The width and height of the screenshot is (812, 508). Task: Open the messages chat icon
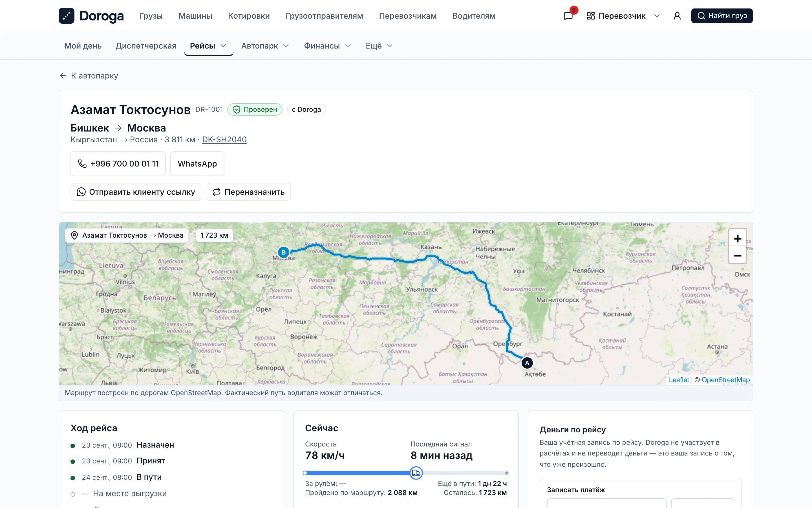[568, 16]
